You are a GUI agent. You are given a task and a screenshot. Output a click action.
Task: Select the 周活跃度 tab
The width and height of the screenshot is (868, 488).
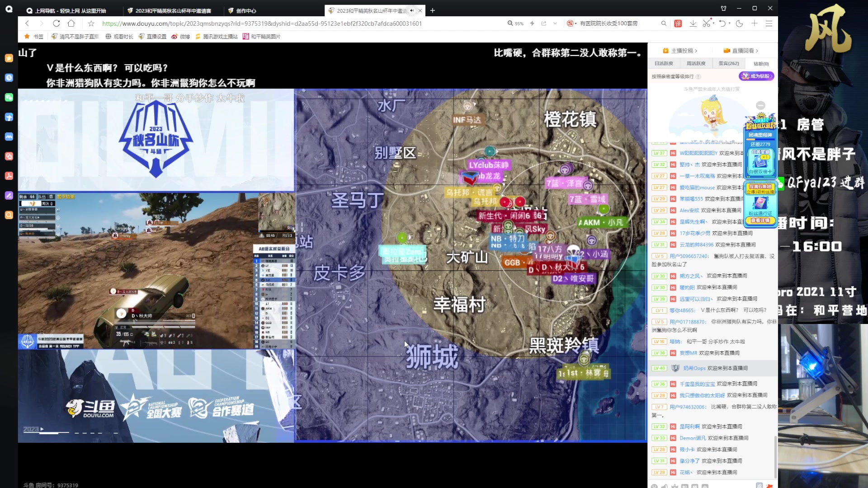click(x=696, y=64)
